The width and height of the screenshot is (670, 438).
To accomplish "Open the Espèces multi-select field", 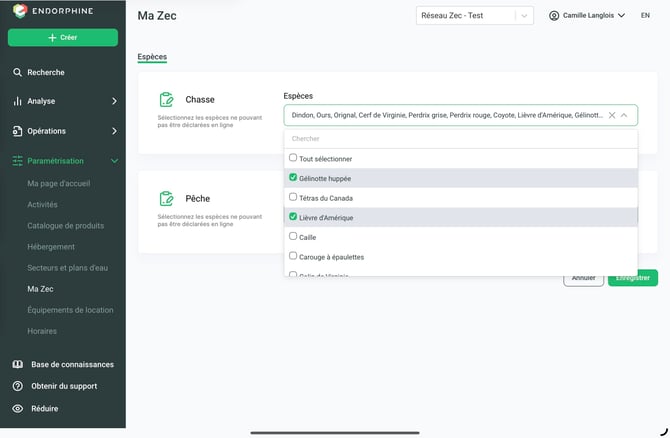I will (x=461, y=115).
